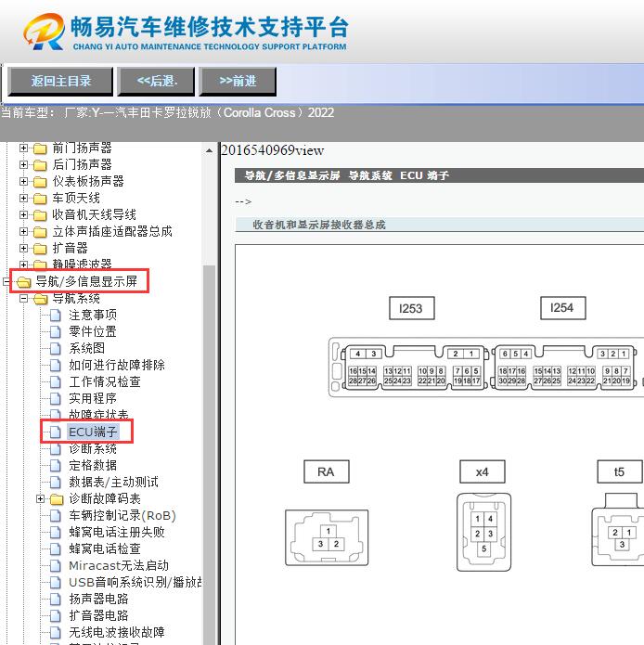The image size is (644, 645).
Task: Select the 仪表板扬声器 folder icon
Action: coord(40,181)
